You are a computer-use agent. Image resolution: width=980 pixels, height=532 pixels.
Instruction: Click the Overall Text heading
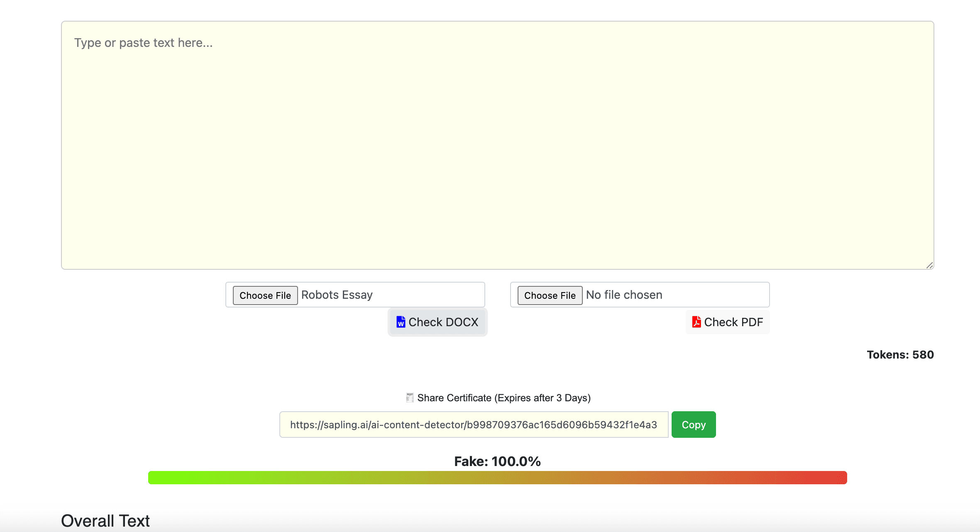point(105,521)
